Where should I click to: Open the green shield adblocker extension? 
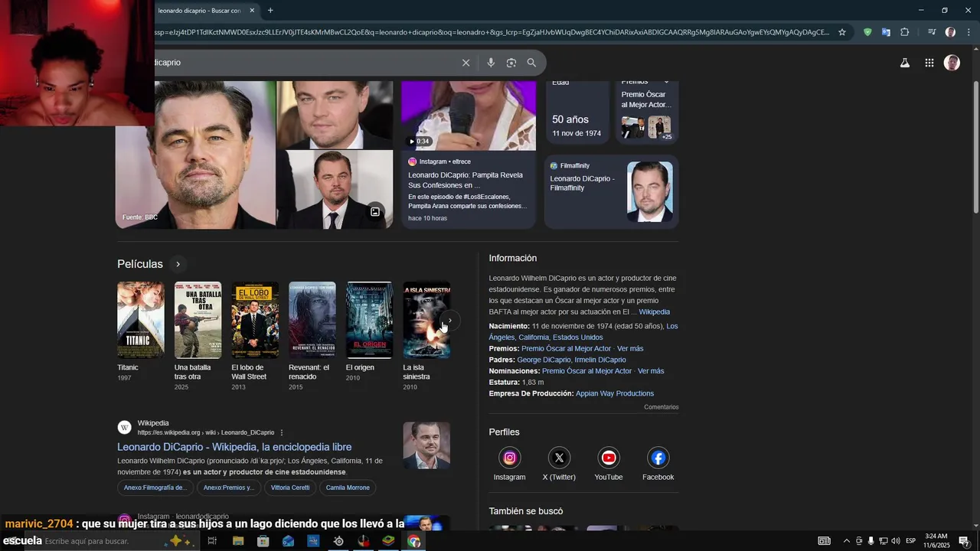tap(867, 32)
